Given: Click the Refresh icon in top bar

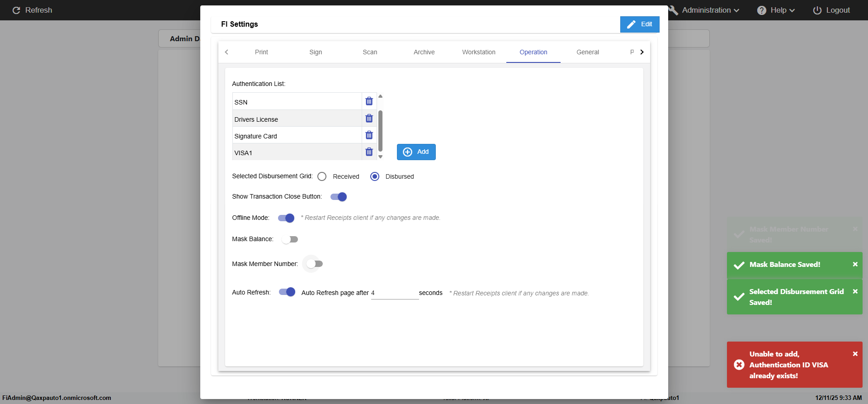Looking at the screenshot, I should [x=16, y=10].
